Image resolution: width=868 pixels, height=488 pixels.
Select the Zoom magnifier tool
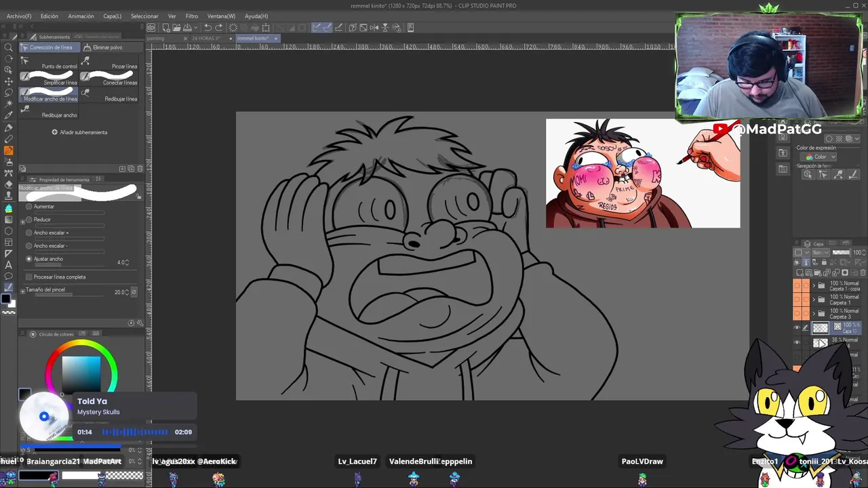pos(9,47)
